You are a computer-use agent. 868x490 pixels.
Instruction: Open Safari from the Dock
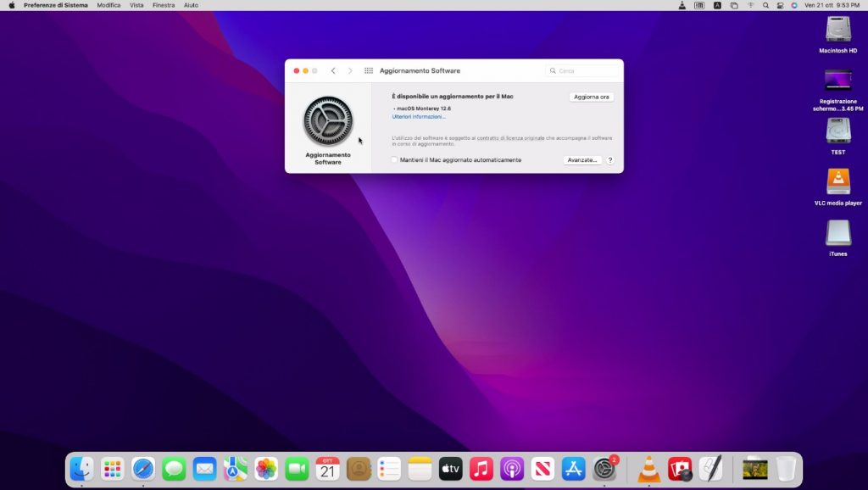[143, 468]
